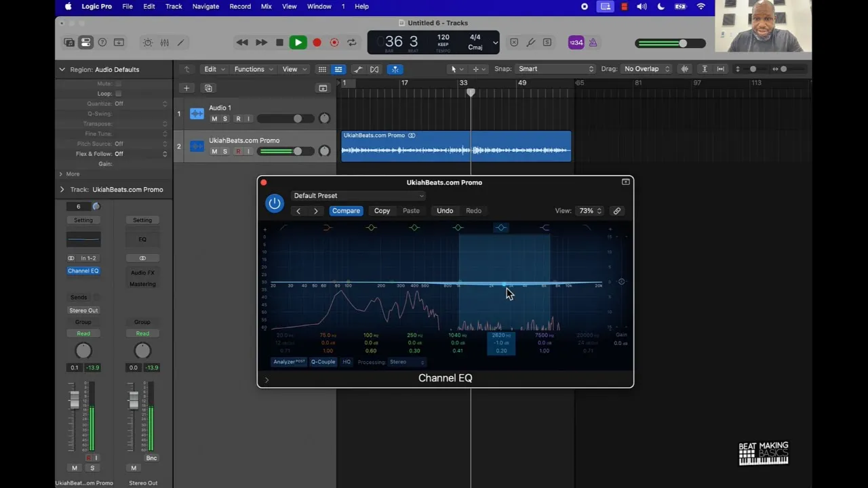Viewport: 868px width, 488px height.
Task: Expand the Track UkiahBeats.com Promo section
Action: point(62,190)
